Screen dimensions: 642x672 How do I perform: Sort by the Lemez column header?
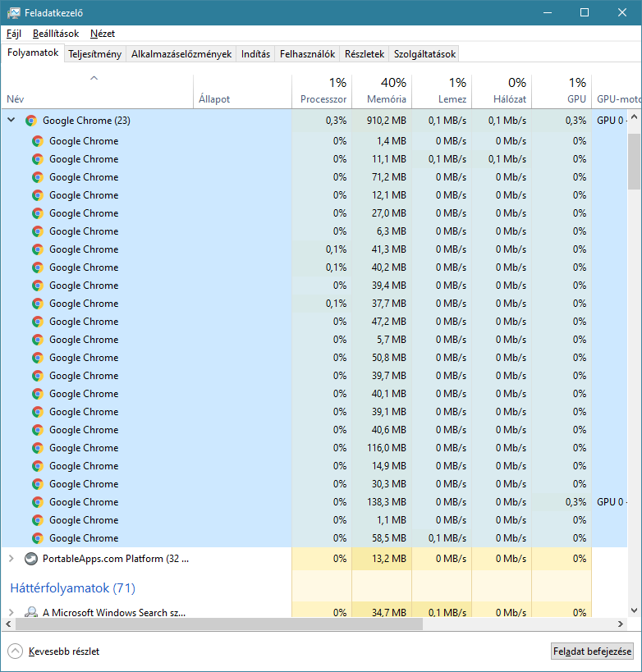tap(442, 91)
